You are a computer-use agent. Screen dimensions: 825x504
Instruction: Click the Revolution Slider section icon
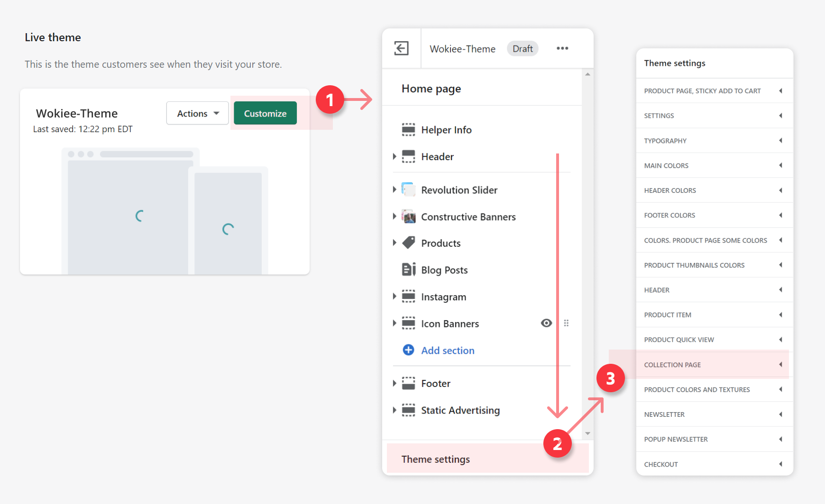408,190
